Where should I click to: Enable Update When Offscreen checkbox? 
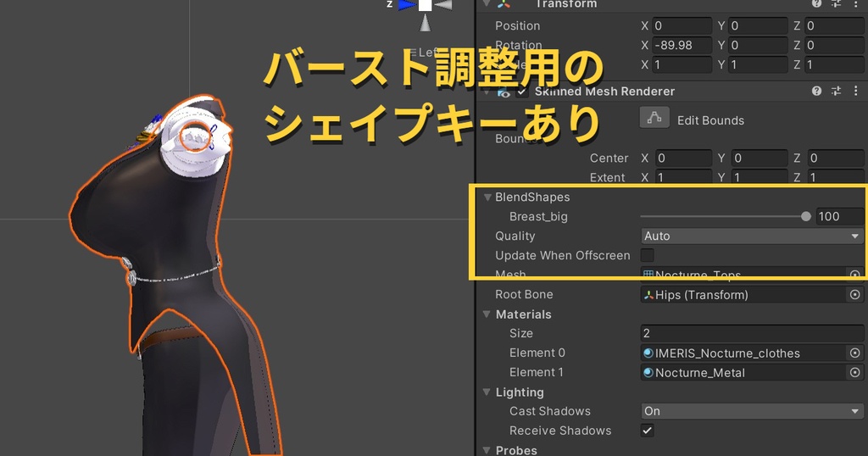pyautogui.click(x=647, y=255)
